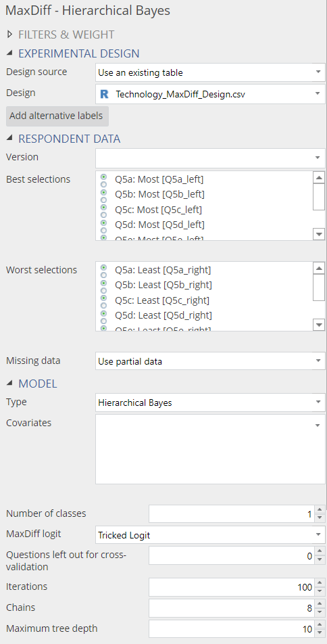327x644 pixels.
Task: Click the Best selections scrollbar down arrow
Action: click(x=319, y=234)
